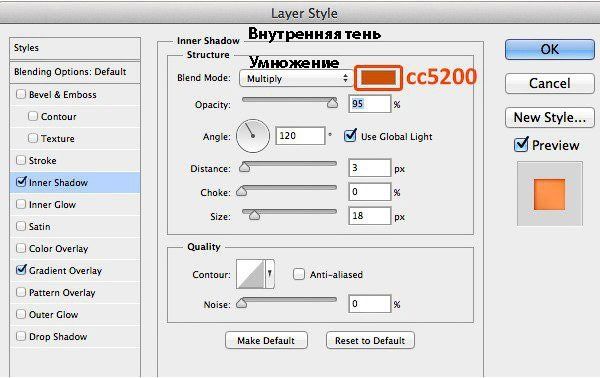Uncheck the Preview checkbox

tap(521, 144)
